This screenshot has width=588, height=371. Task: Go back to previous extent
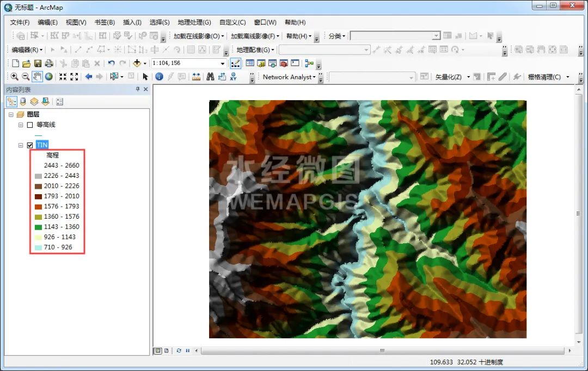pyautogui.click(x=89, y=77)
